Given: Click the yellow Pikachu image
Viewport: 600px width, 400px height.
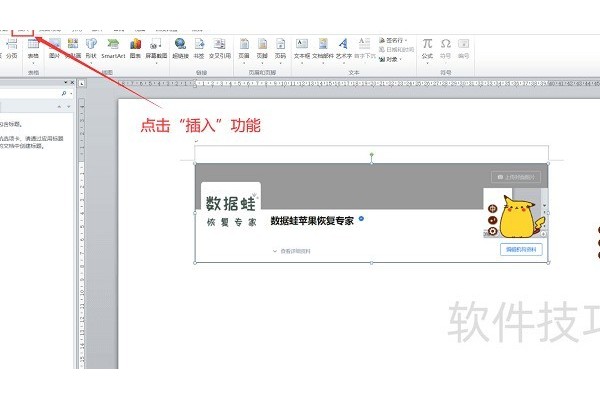Looking at the screenshot, I should (520, 217).
